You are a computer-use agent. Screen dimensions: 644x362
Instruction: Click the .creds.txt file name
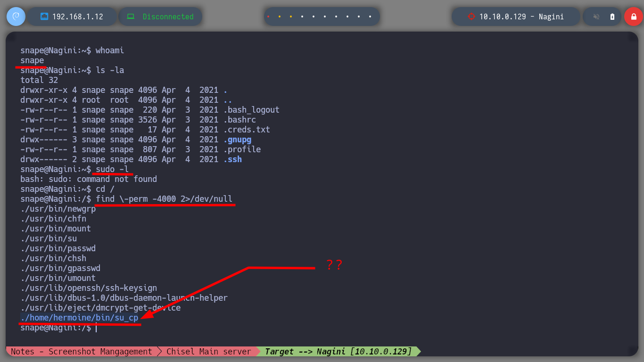(x=247, y=130)
